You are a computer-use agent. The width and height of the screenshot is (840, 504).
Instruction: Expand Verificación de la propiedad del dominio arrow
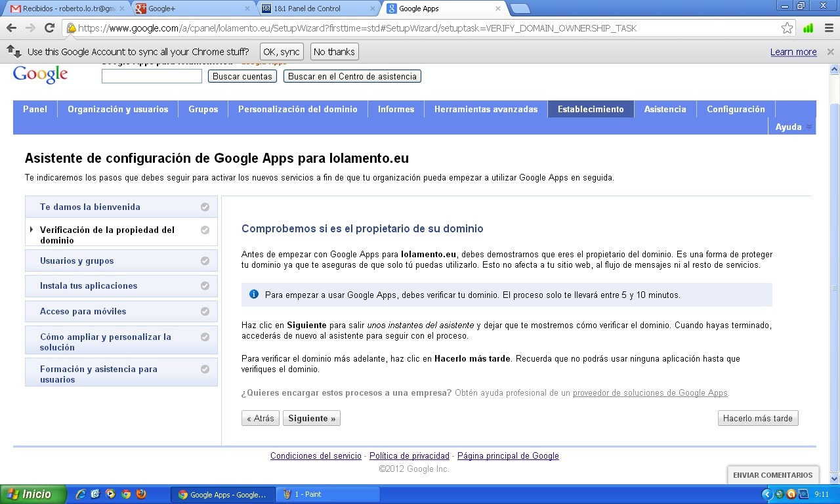pos(31,229)
